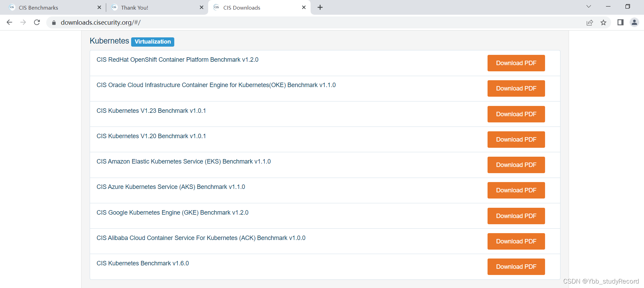This screenshot has width=644, height=288.
Task: Click the Virtualization category badge
Action: tap(153, 42)
